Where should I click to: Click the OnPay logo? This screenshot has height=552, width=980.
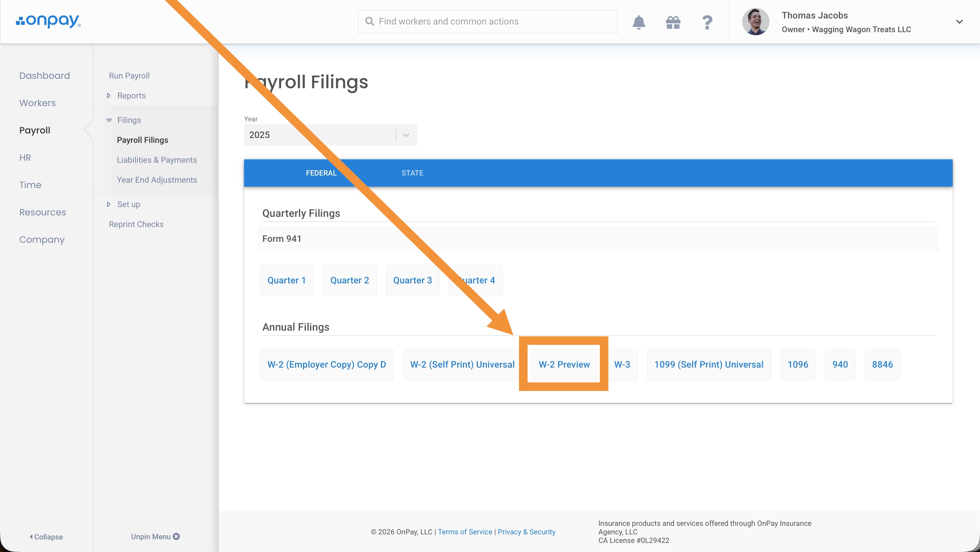point(48,21)
